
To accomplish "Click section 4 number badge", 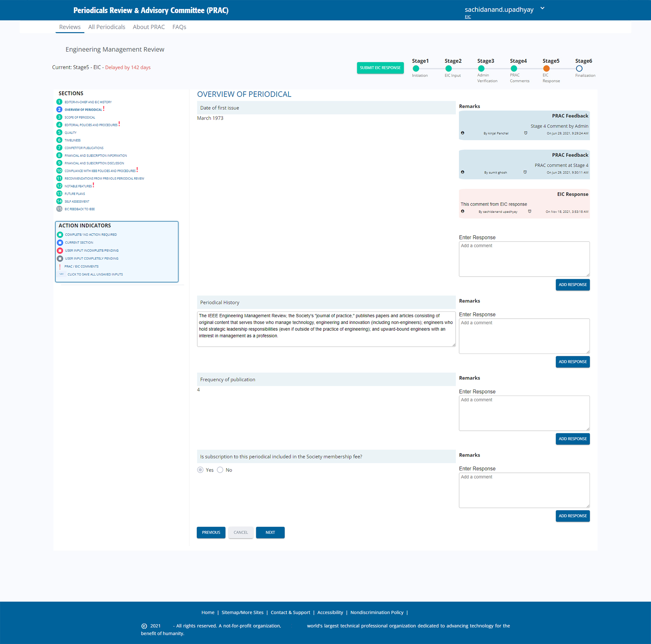I will point(59,125).
